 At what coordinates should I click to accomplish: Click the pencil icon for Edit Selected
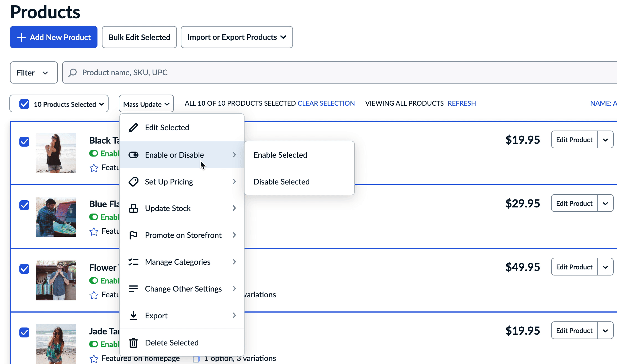(x=133, y=128)
